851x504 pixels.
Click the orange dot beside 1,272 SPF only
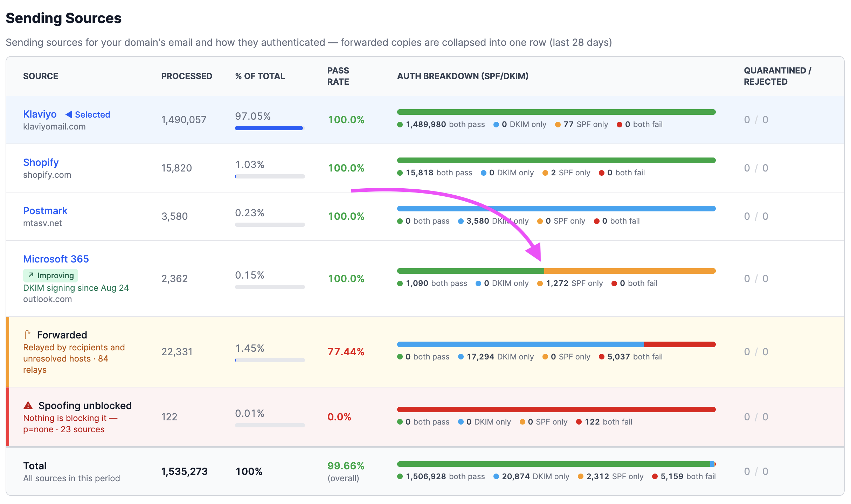540,283
